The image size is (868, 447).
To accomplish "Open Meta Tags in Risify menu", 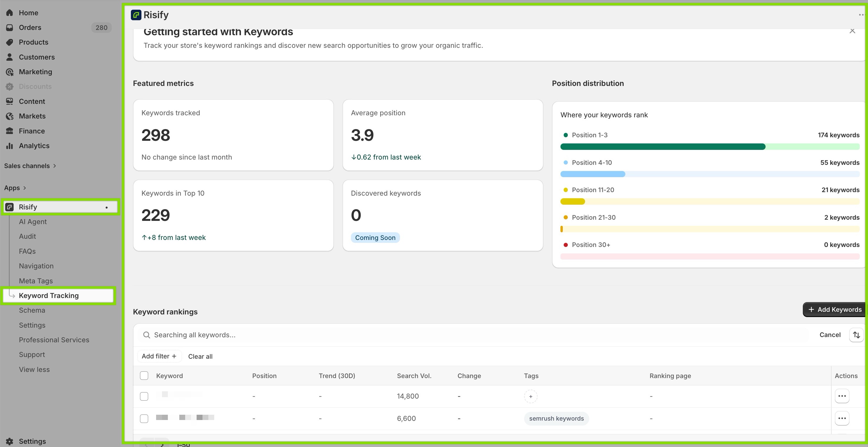I will pos(36,281).
